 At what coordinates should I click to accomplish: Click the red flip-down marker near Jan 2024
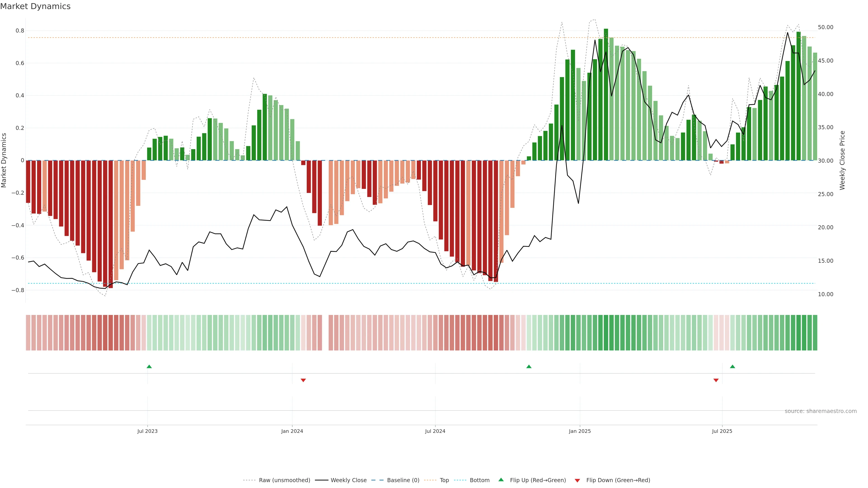click(303, 380)
